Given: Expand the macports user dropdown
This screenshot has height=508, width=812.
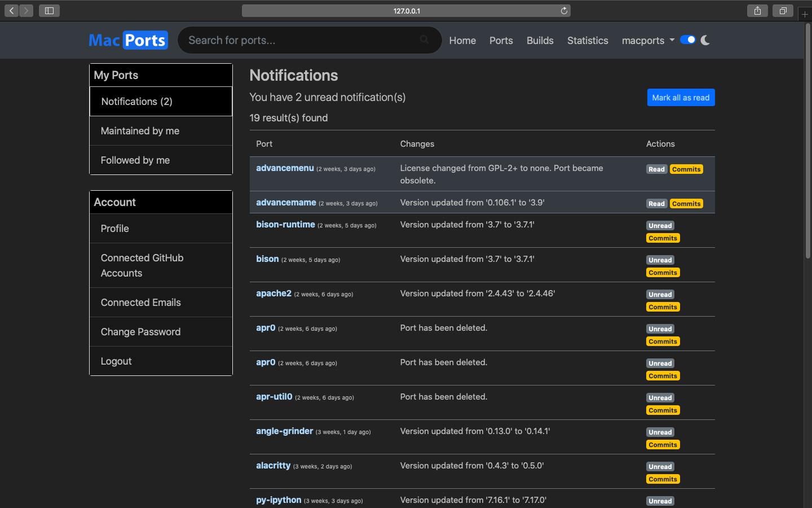Looking at the screenshot, I should (648, 41).
